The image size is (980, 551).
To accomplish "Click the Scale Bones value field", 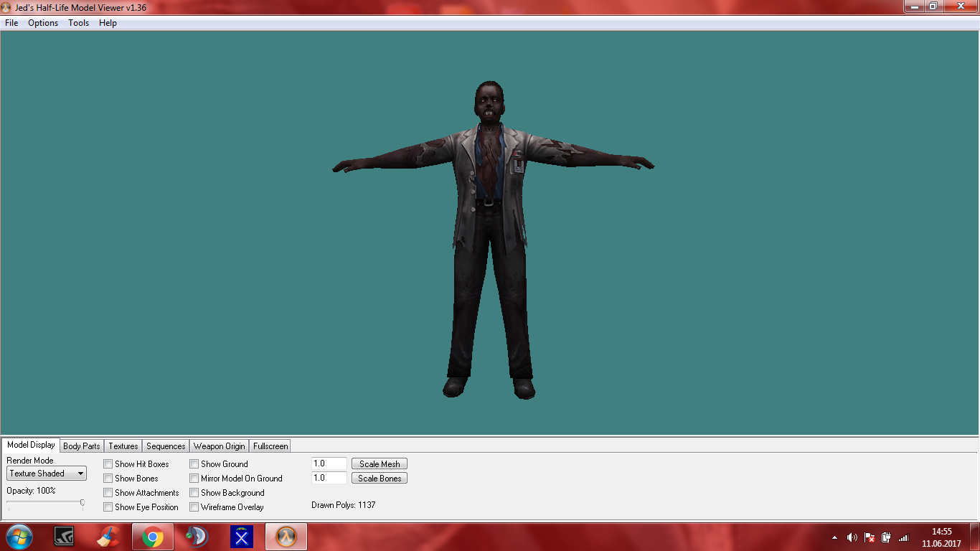I will click(329, 478).
